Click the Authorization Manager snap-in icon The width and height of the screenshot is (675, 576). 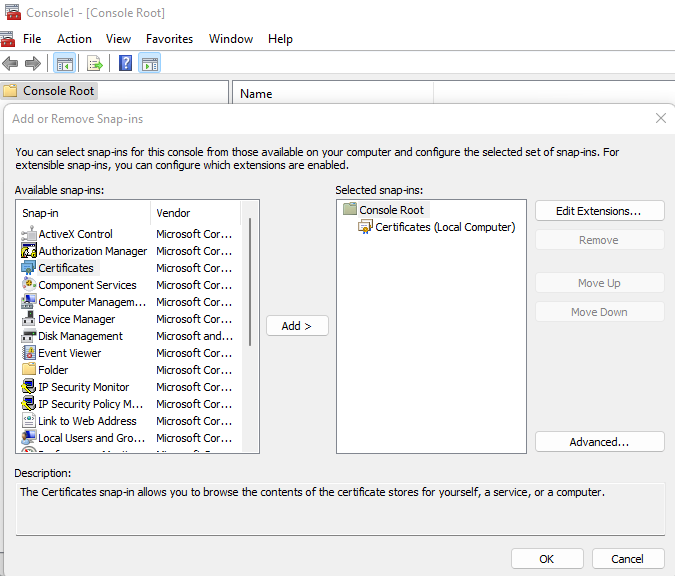pos(28,251)
